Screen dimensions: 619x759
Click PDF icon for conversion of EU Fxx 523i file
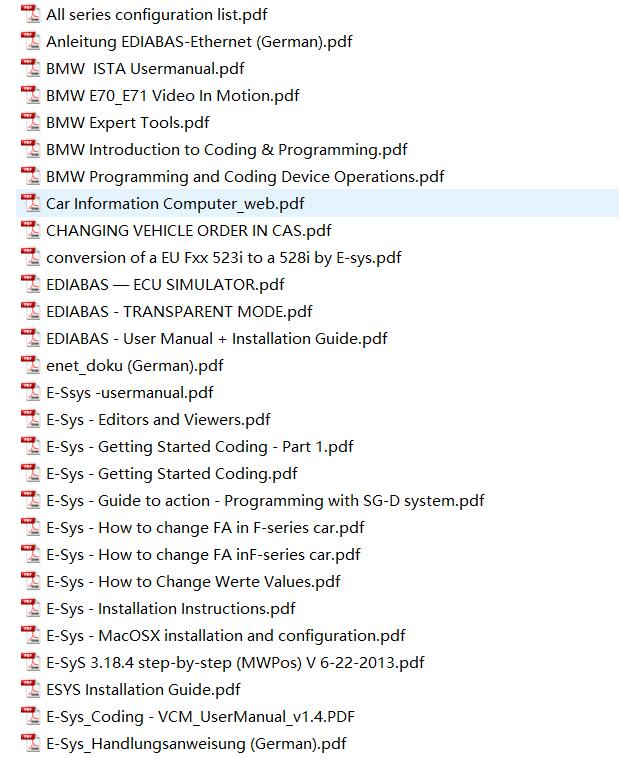click(x=30, y=258)
